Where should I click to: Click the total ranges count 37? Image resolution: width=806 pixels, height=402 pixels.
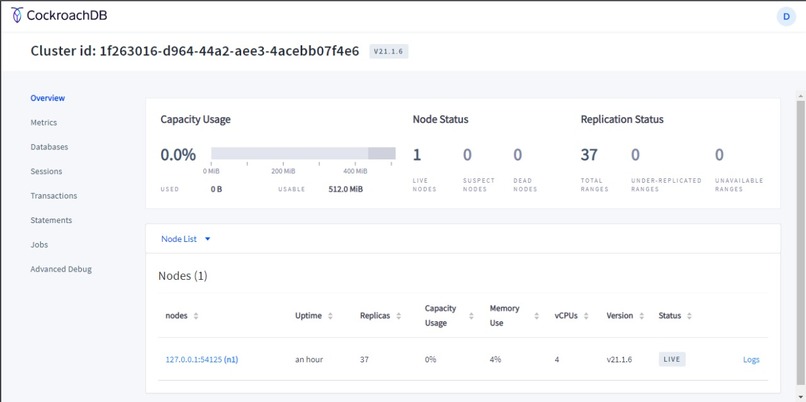(589, 155)
